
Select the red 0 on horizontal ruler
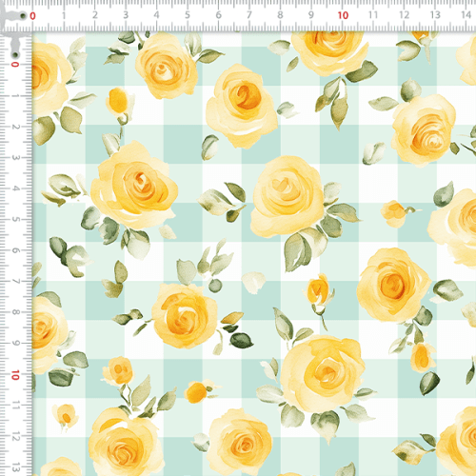(32, 16)
